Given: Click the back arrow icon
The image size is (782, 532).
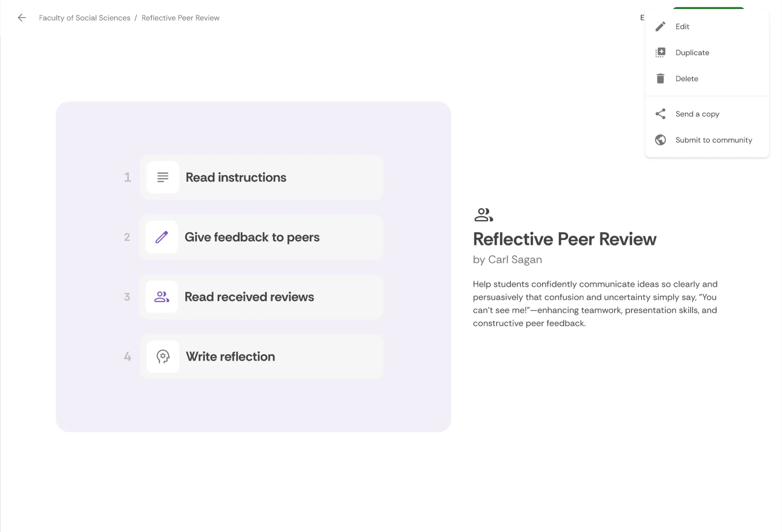Looking at the screenshot, I should click(x=22, y=18).
